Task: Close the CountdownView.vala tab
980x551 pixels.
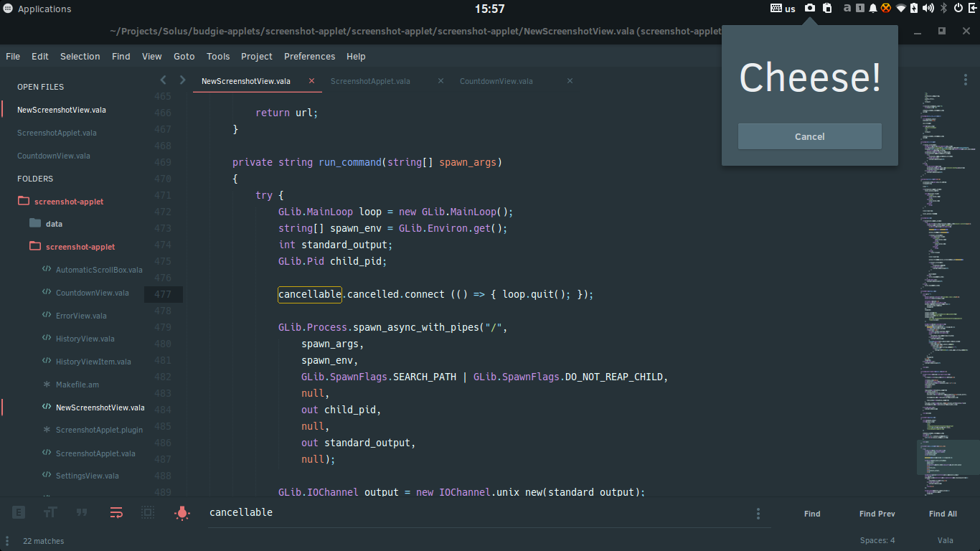Action: coord(570,81)
